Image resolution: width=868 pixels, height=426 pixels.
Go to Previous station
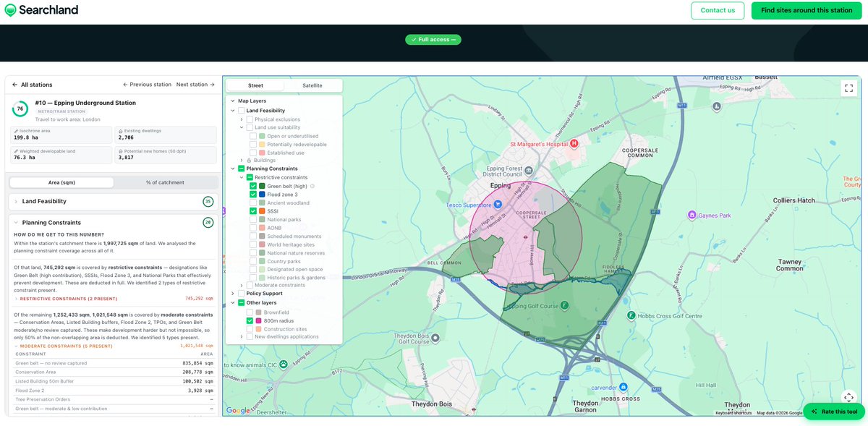[147, 85]
